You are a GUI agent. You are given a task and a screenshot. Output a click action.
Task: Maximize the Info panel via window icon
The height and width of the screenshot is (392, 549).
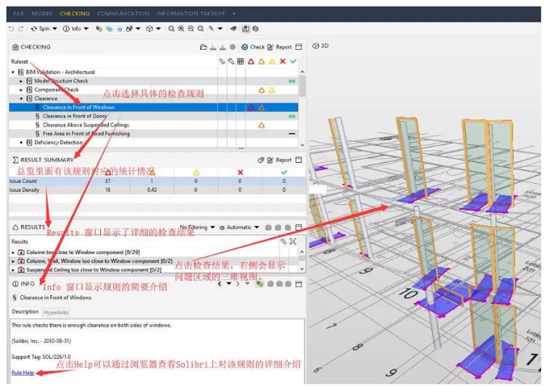(x=299, y=284)
